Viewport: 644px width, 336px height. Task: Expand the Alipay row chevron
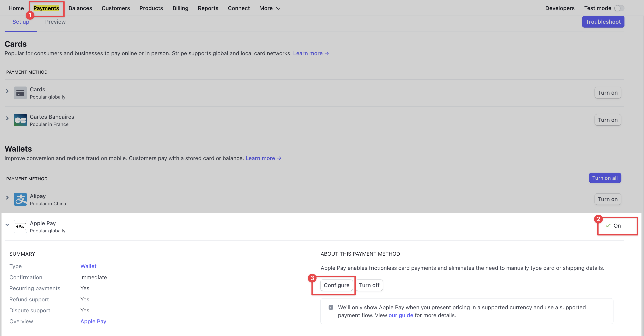pos(7,198)
